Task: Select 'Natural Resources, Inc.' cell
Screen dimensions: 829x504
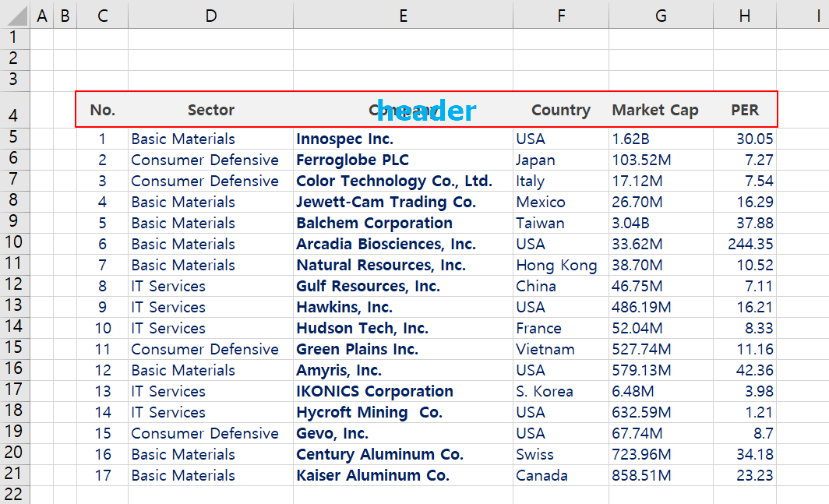Action: [403, 265]
